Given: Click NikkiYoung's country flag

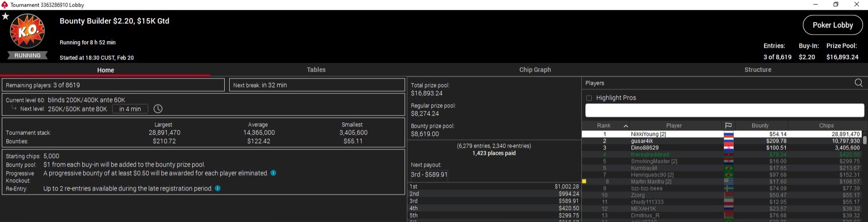Looking at the screenshot, I should pyautogui.click(x=728, y=134).
